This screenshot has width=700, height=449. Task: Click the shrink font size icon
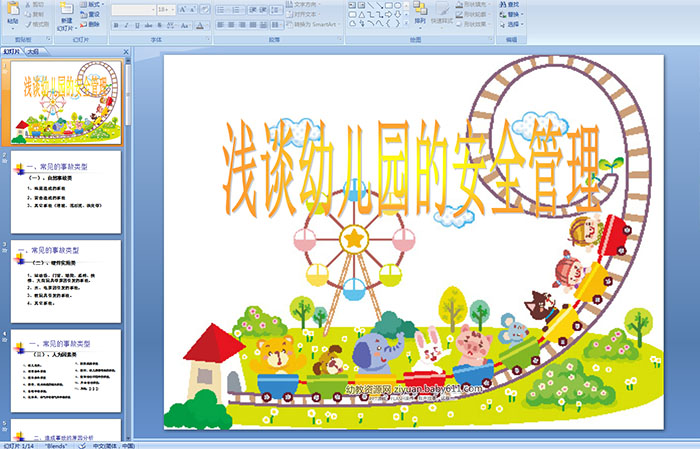click(193, 9)
